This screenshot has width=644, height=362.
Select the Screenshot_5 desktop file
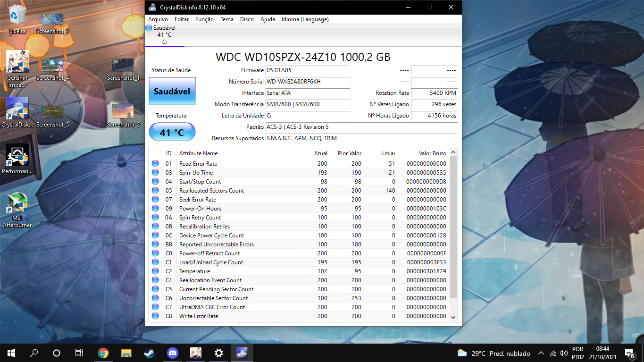coord(52,117)
